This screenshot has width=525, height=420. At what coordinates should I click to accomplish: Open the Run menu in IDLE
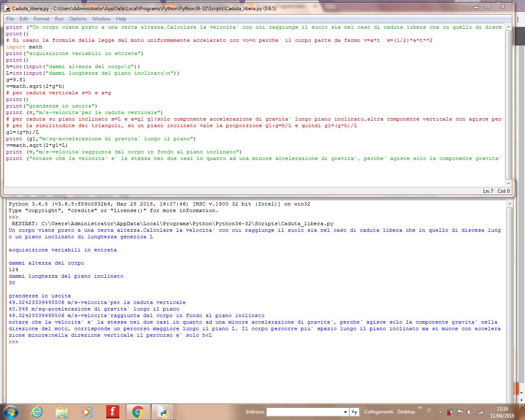[x=59, y=18]
